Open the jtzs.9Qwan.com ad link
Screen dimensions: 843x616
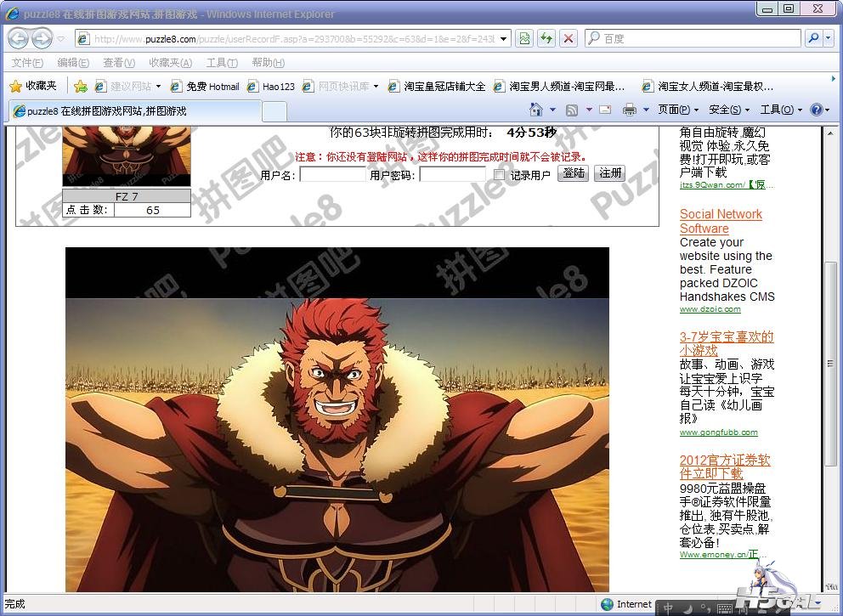(727, 185)
